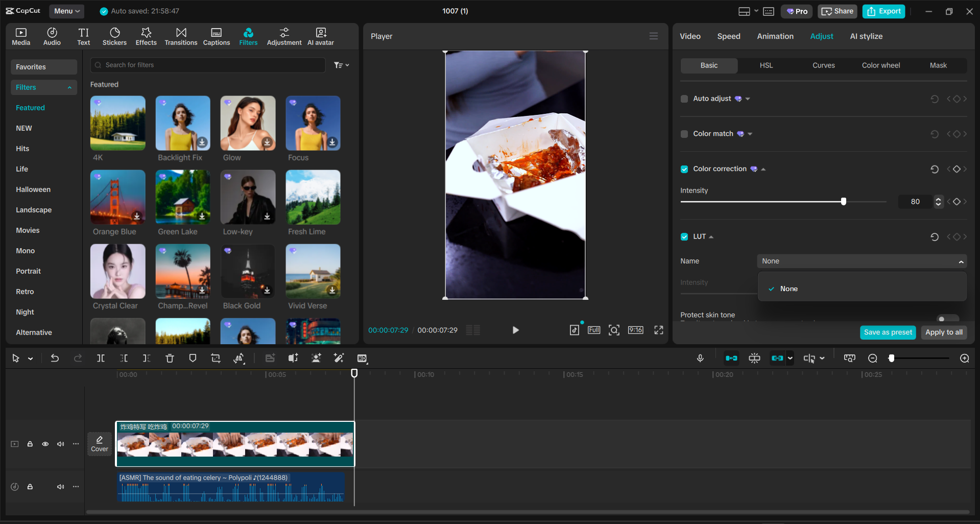Open the AI avatar panel
The height and width of the screenshot is (524, 980).
320,36
